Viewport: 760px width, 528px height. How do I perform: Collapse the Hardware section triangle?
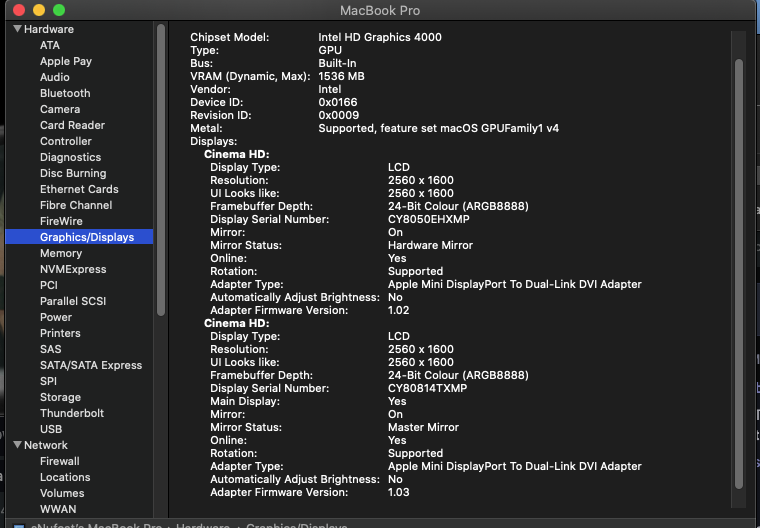17,29
